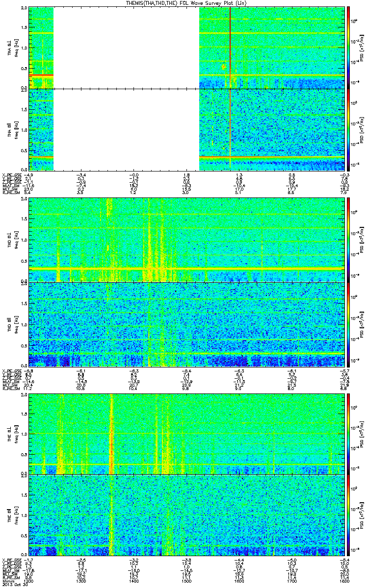Click the 1200 time tick label
This screenshot has height=588, width=368.
(29, 580)
